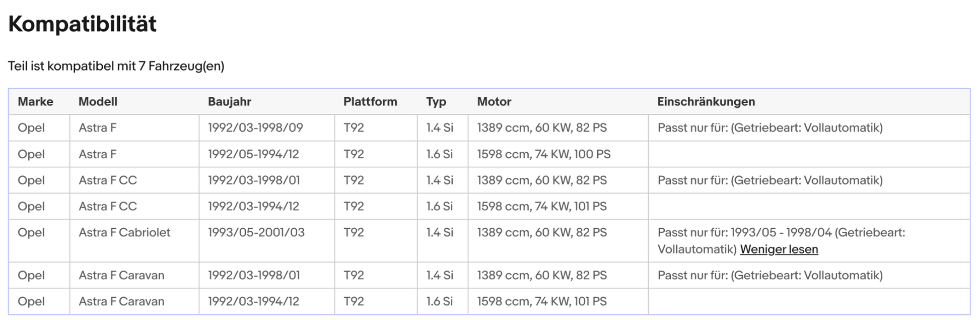Select the 'Astra F CC' 1.6 Si row
This screenshot has width=980, height=320.
(x=108, y=206)
